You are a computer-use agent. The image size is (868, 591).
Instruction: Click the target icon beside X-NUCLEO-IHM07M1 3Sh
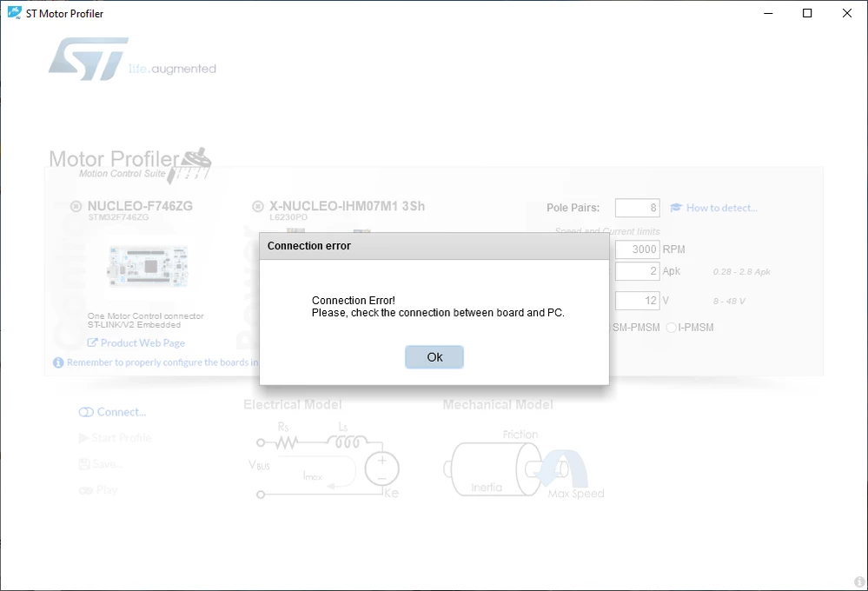[257, 206]
